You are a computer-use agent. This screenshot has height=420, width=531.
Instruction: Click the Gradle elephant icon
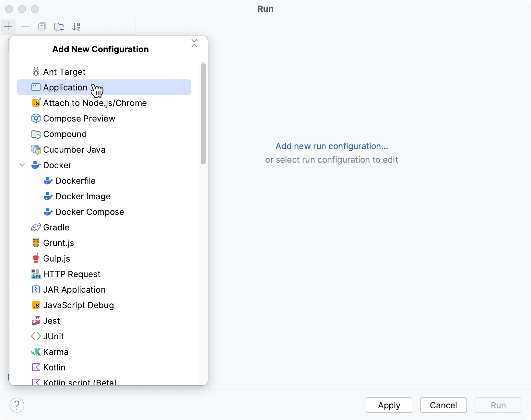(x=36, y=227)
